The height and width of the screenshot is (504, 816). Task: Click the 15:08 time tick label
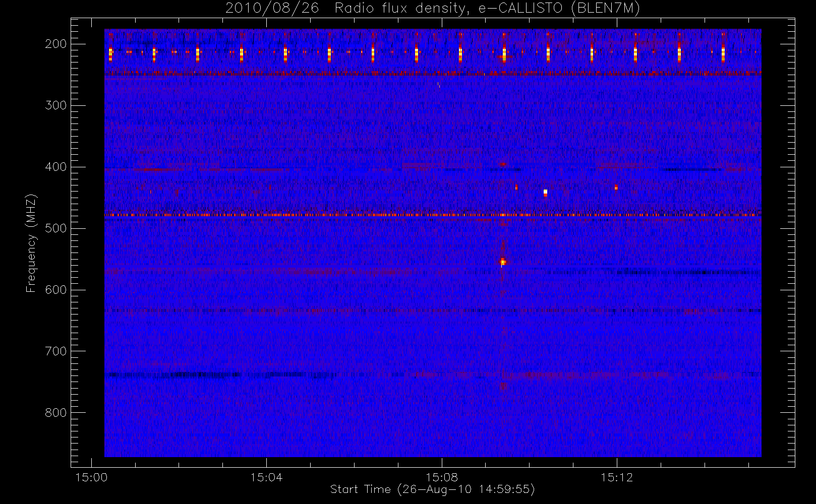pyautogui.click(x=442, y=477)
